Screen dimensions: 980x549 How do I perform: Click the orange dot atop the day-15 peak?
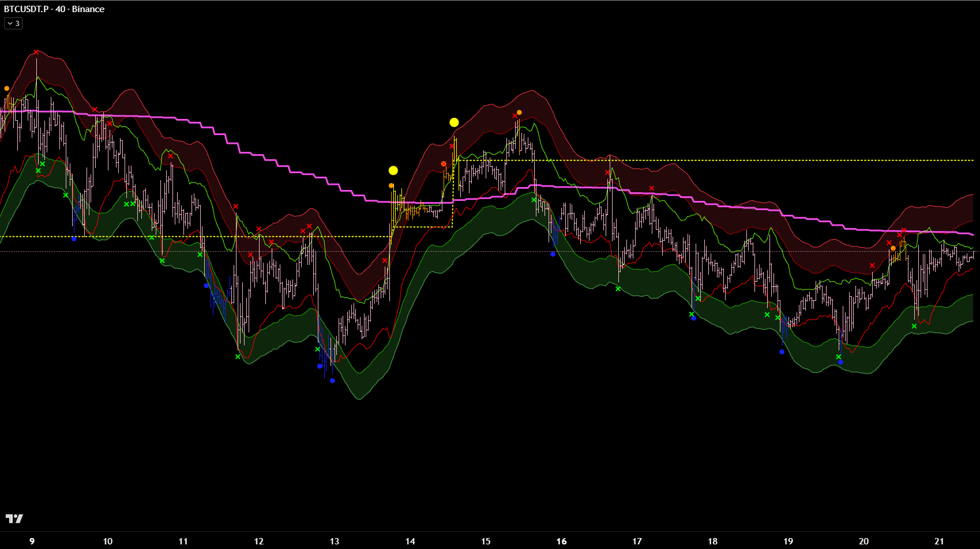tap(519, 113)
